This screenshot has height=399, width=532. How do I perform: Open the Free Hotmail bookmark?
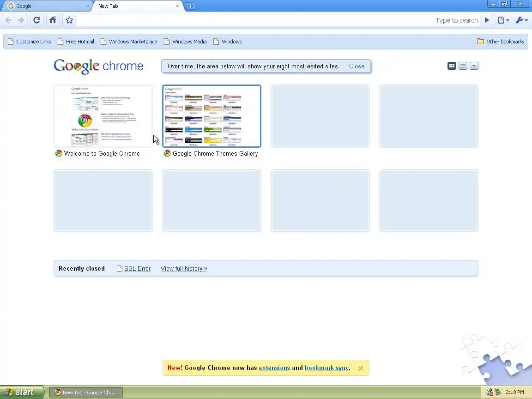point(76,42)
